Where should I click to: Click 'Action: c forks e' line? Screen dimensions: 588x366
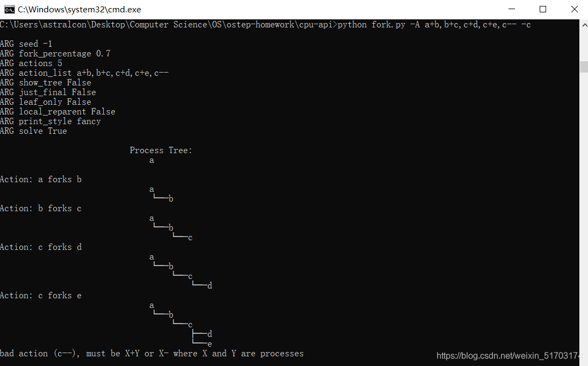tap(41, 296)
